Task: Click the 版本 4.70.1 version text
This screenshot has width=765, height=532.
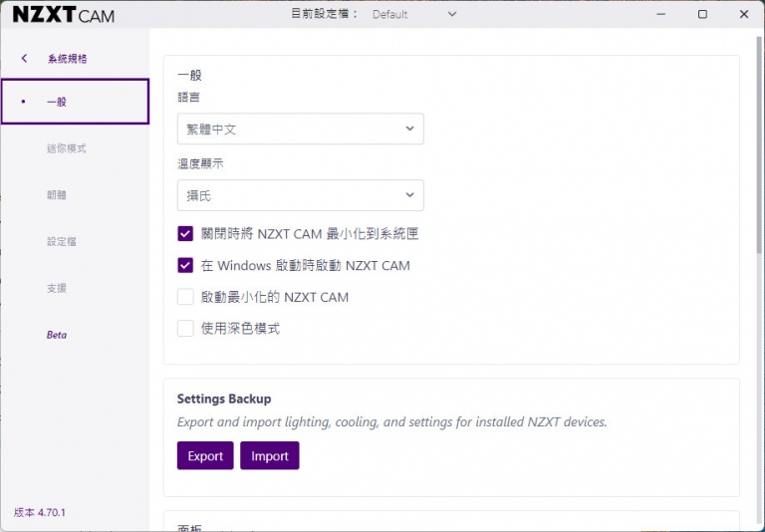Action: (40, 512)
